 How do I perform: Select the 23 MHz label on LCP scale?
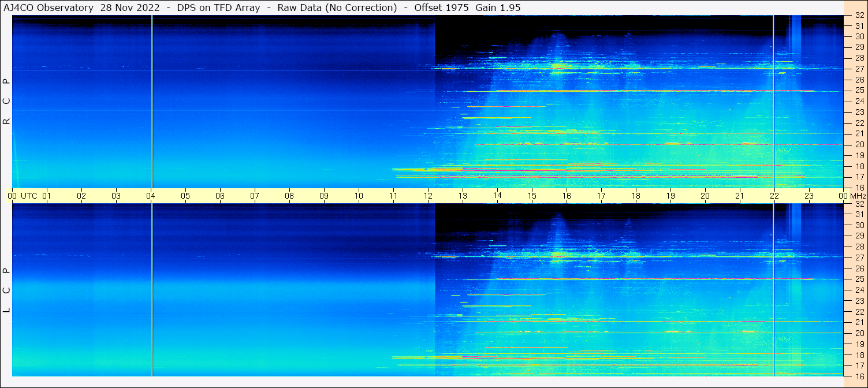(859, 301)
